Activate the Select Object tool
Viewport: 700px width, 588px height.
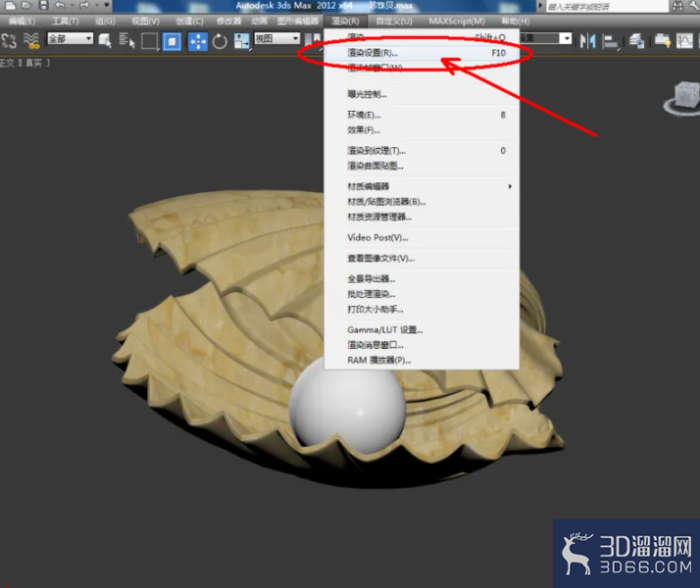105,41
